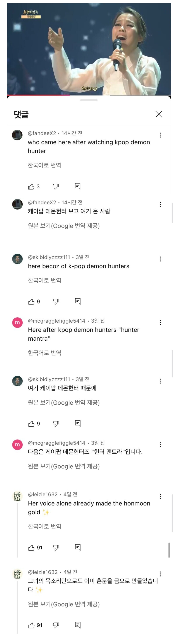Dislike the 'here becoz of k-pop' comment

tap(56, 302)
